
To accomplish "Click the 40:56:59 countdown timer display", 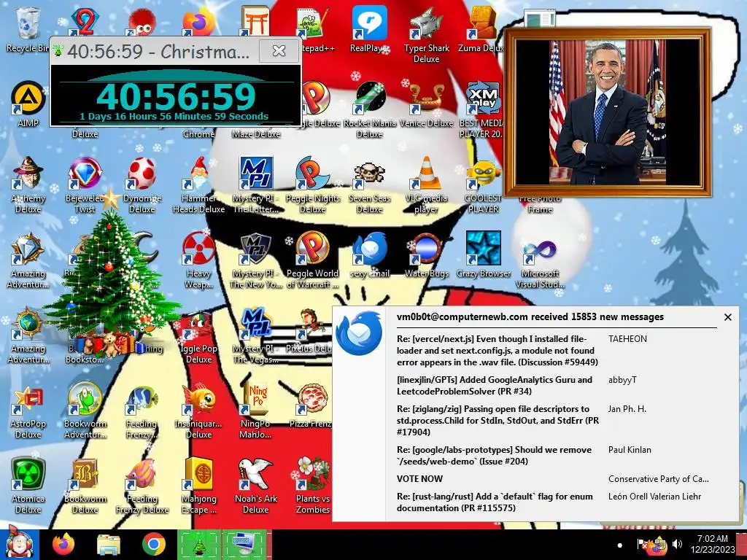I will coord(176,97).
